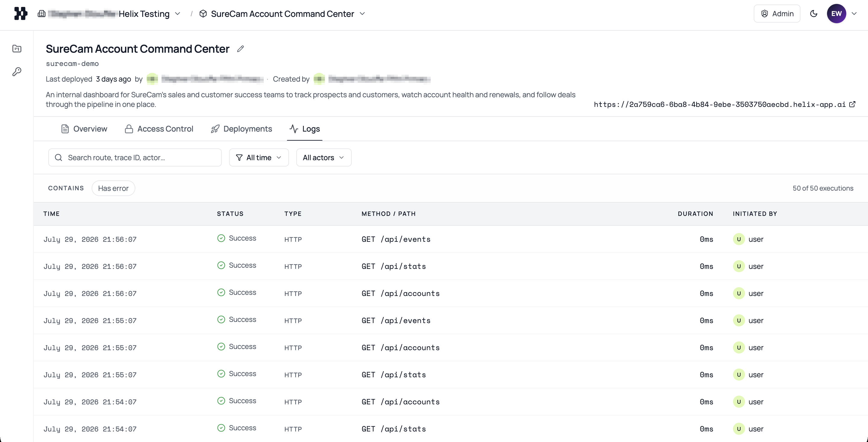
Task: Click the INITIATED BY column header
Action: pos(755,214)
